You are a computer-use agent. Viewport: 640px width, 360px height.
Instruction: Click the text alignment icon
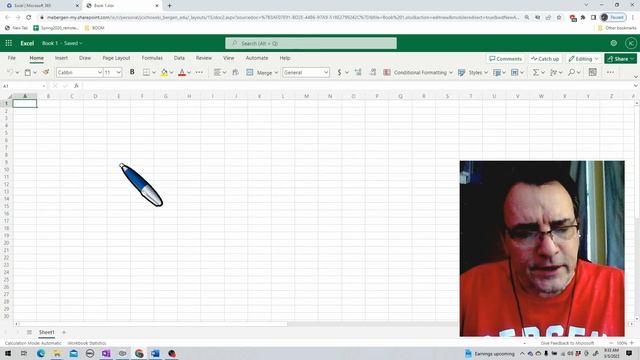tap(217, 72)
